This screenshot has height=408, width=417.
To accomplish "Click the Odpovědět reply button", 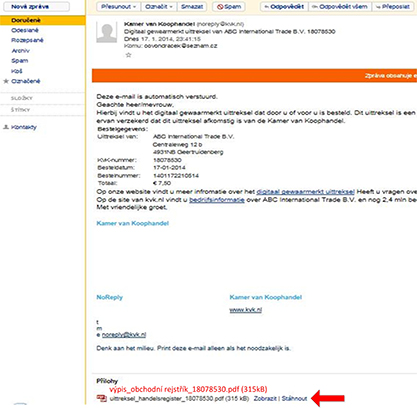I will 284,7.
